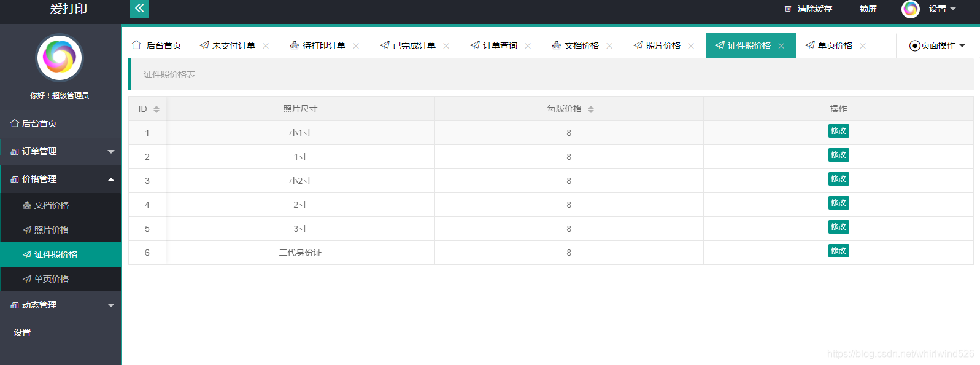Sort table by ID column arrows
980x365 pixels.
click(156, 109)
